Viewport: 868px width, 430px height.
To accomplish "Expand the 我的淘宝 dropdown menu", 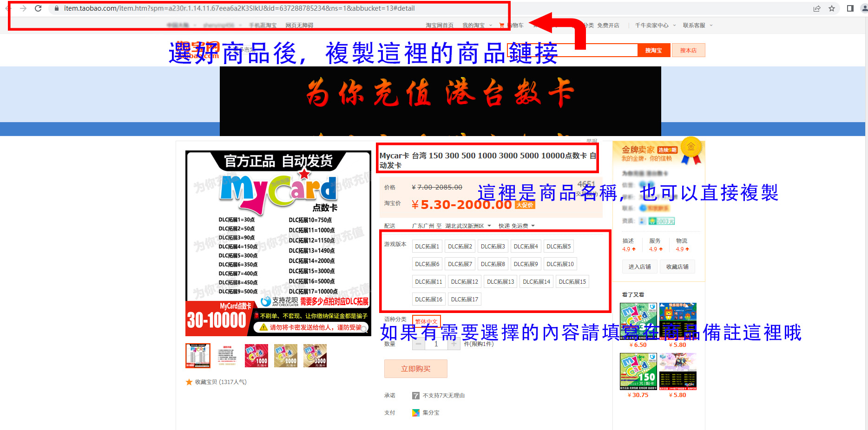I will (x=477, y=26).
